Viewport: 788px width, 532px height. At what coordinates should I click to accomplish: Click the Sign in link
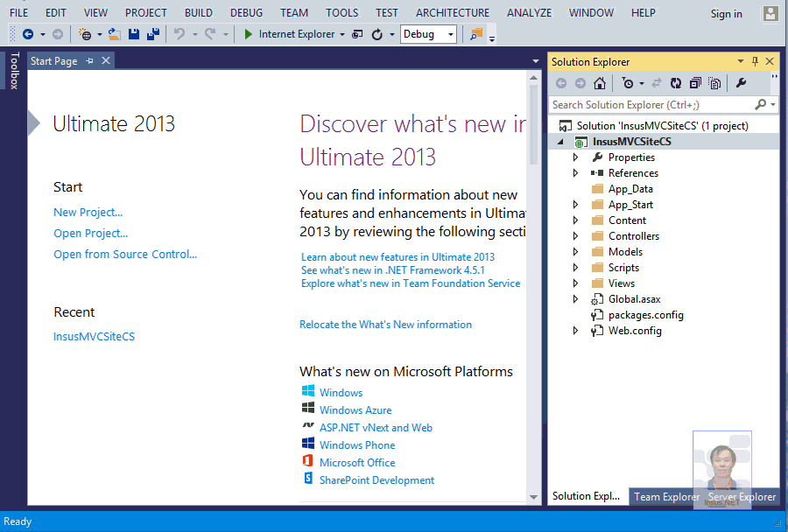point(726,14)
